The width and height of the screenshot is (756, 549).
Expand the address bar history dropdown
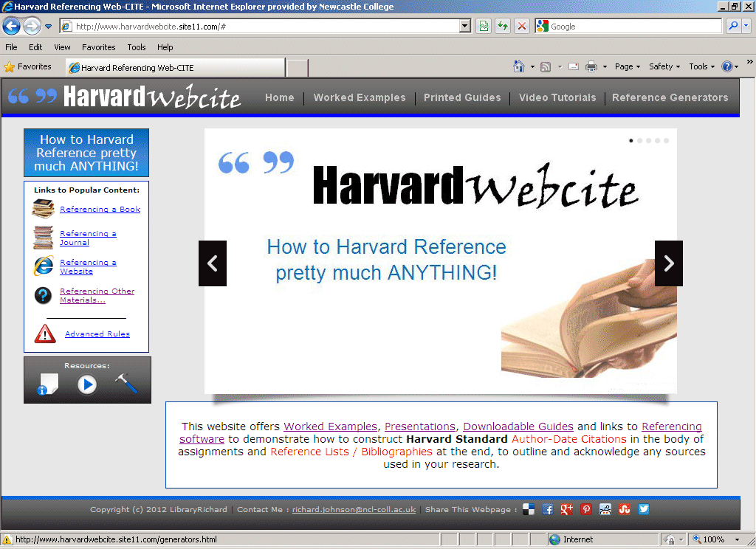[465, 27]
